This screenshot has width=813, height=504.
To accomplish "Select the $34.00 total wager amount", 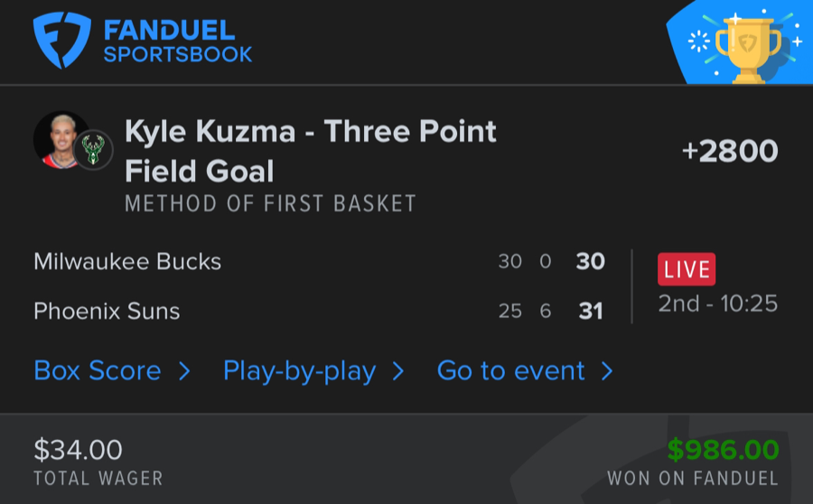I will [x=78, y=449].
